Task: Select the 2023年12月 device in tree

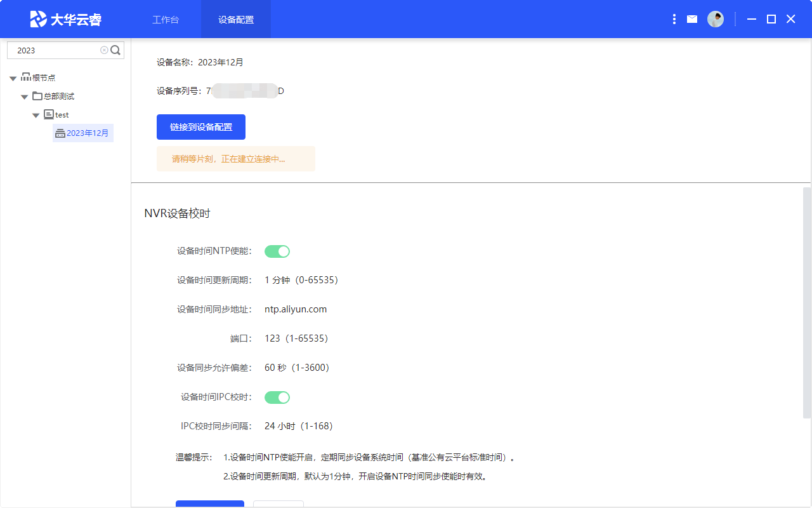Action: [x=88, y=133]
